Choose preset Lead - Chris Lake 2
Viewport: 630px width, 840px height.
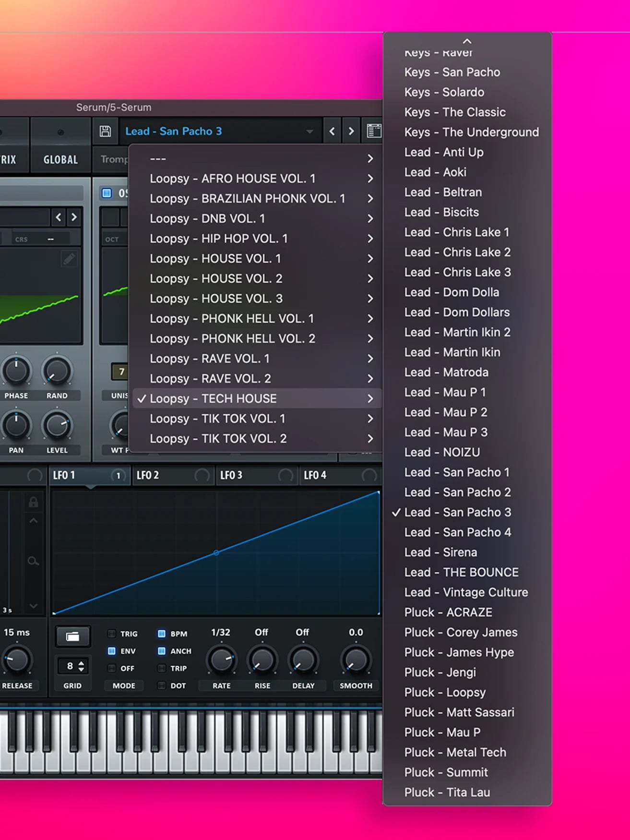coord(467,252)
